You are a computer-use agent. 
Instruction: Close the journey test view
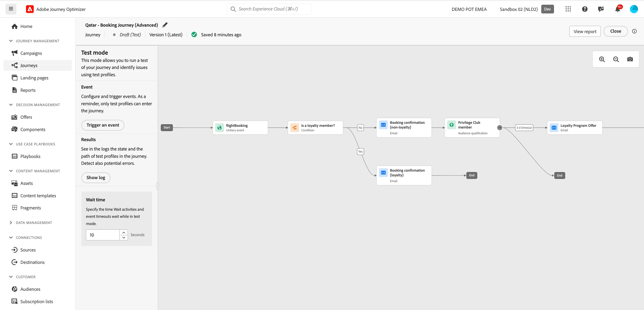(615, 31)
